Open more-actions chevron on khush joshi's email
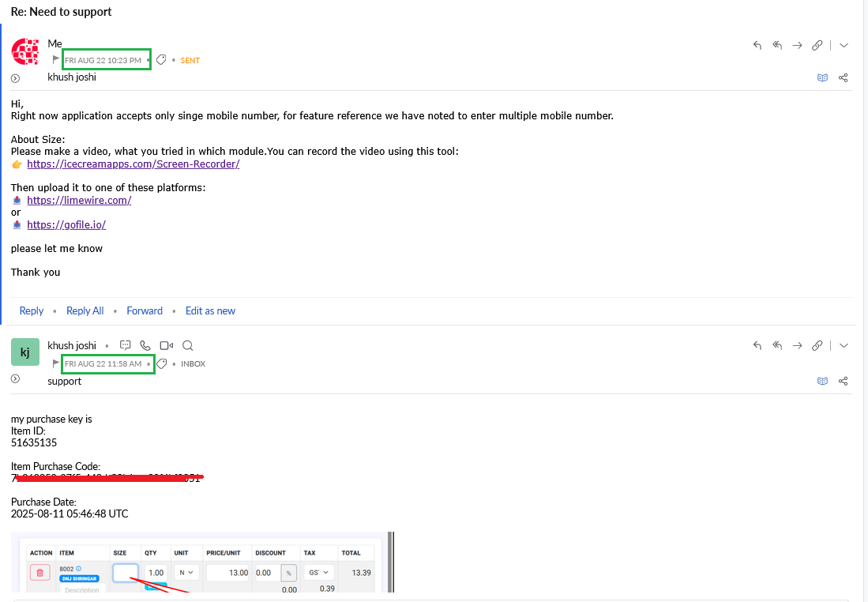 point(844,345)
